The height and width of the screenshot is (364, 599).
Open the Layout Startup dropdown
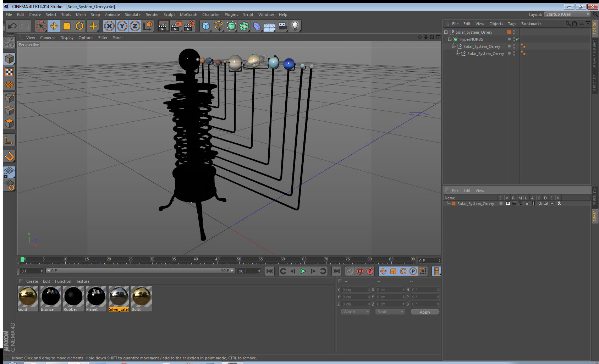point(567,14)
